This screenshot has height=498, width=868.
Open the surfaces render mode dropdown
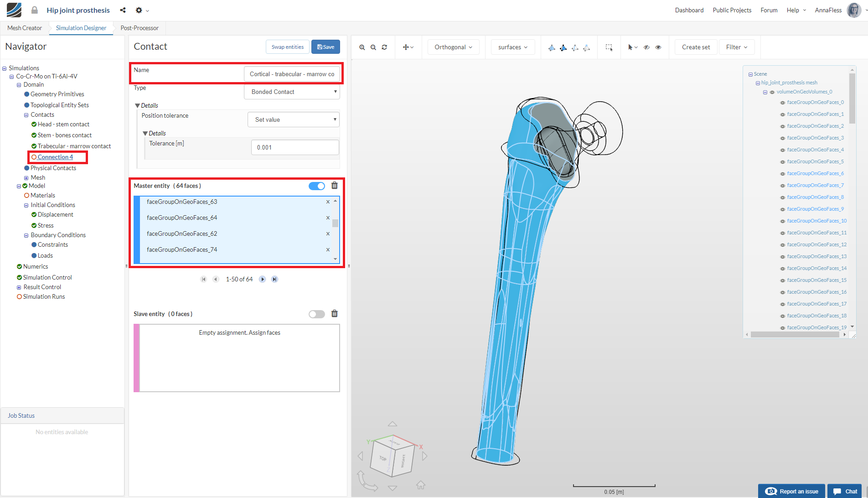(513, 47)
